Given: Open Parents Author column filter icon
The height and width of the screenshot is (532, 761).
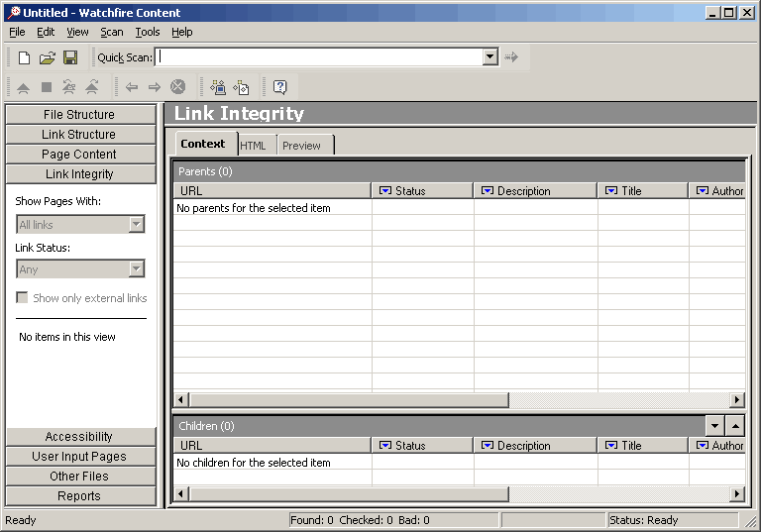Looking at the screenshot, I should click(702, 191).
